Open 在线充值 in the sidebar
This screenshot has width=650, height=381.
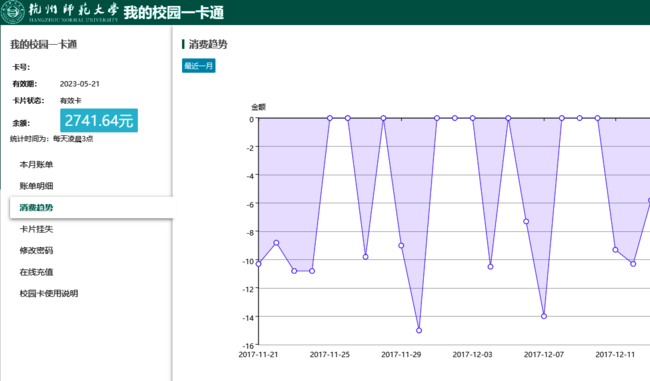36,272
